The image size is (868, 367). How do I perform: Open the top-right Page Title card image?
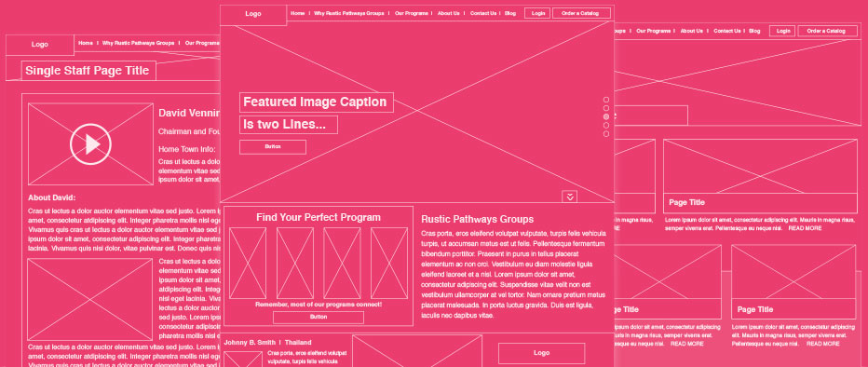(x=760, y=166)
